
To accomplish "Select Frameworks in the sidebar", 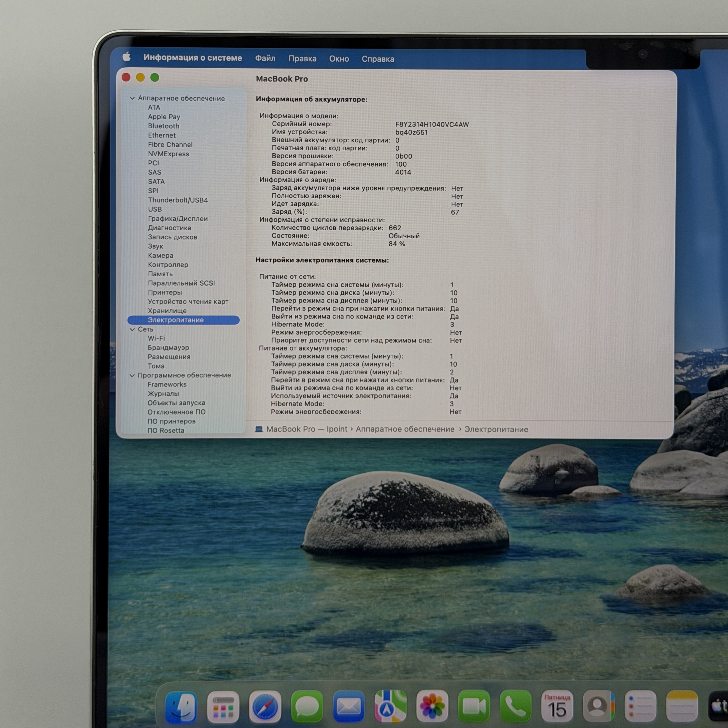I will [167, 384].
